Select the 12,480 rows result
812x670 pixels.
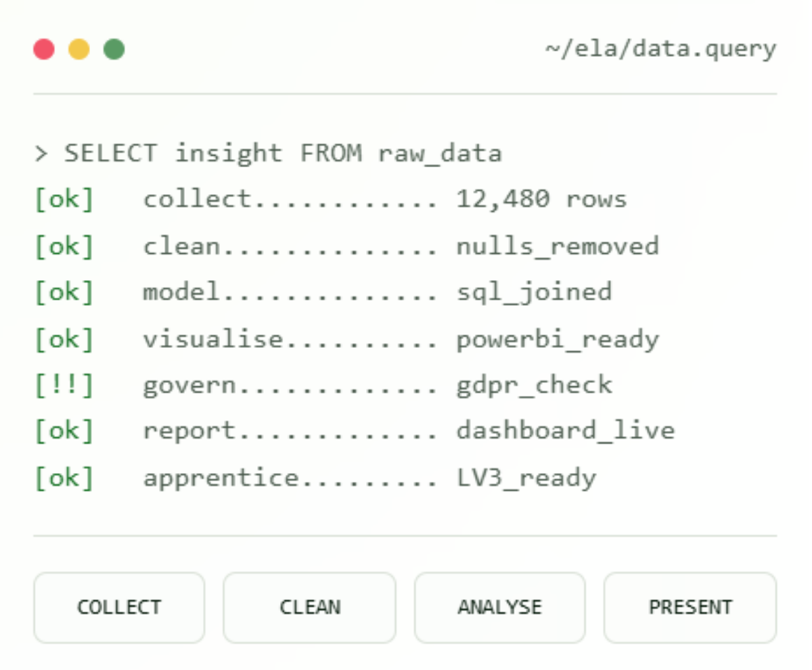click(x=542, y=200)
